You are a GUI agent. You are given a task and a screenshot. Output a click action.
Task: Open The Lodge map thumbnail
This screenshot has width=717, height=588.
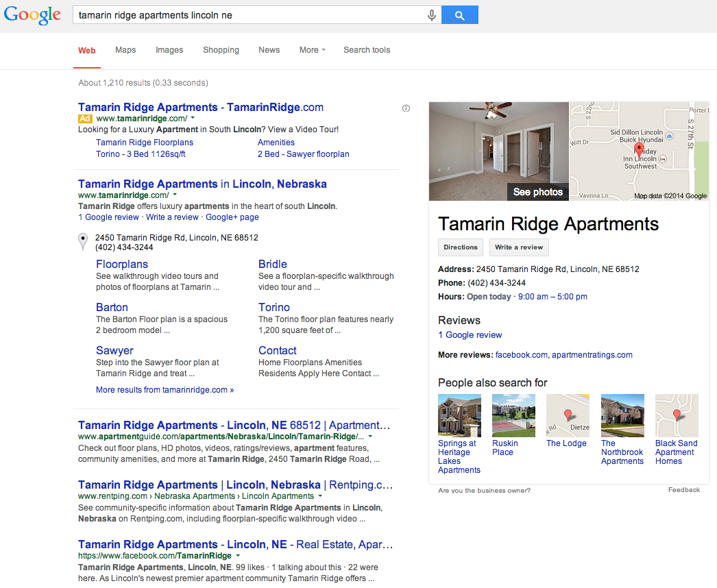point(568,415)
